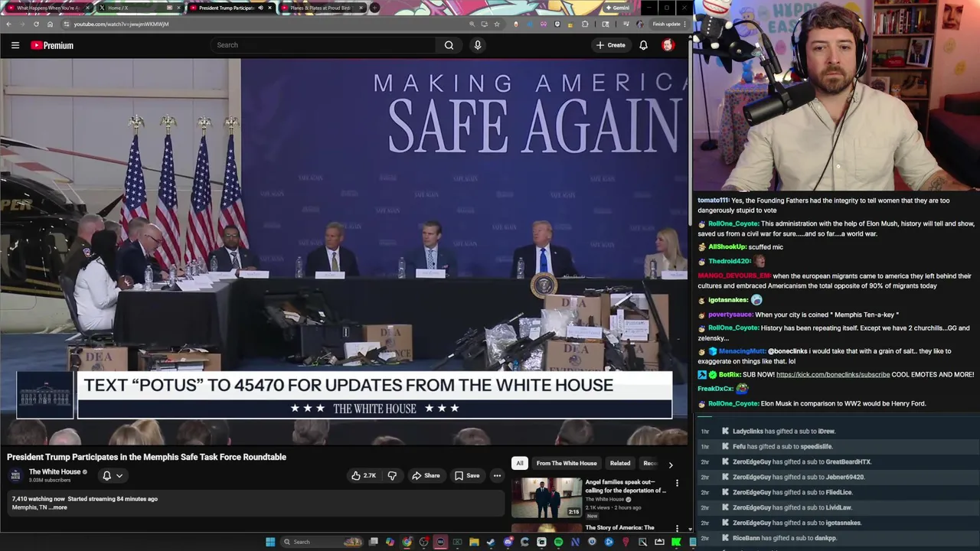980x551 pixels.
Task: Expand the description with ...more
Action: coord(59,507)
